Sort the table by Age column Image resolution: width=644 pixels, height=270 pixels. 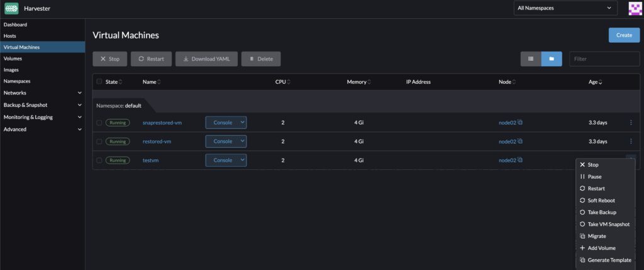(x=594, y=82)
